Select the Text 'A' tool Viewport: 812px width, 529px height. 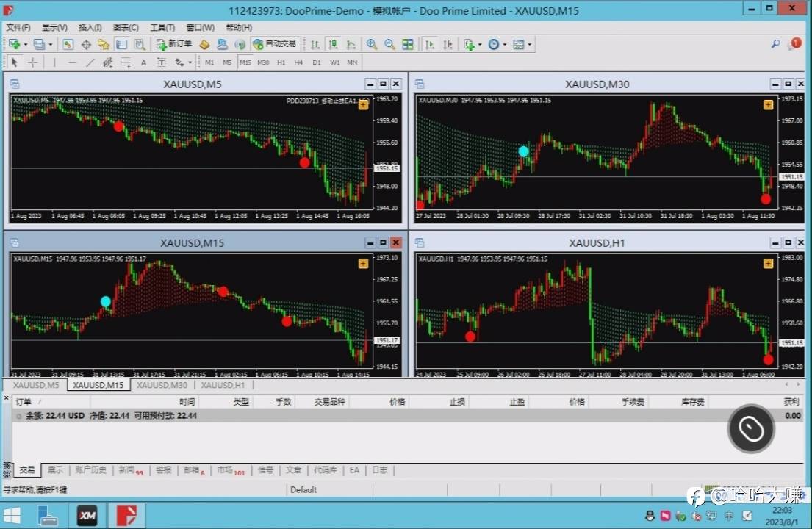[143, 62]
